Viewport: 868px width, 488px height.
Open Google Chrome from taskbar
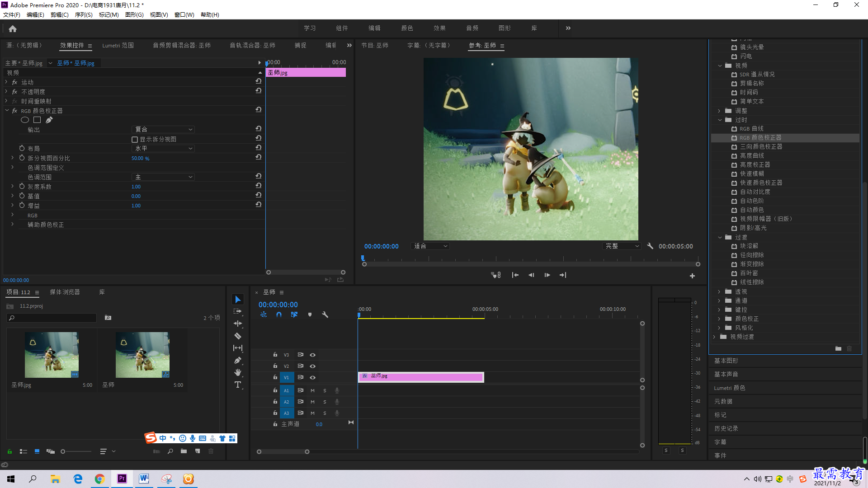click(x=99, y=479)
